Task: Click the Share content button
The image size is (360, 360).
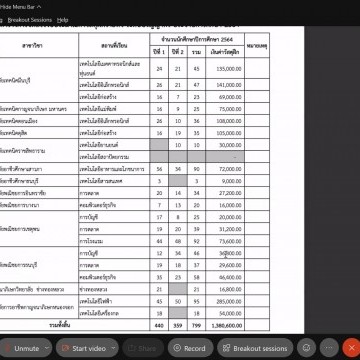Action: click(143, 348)
